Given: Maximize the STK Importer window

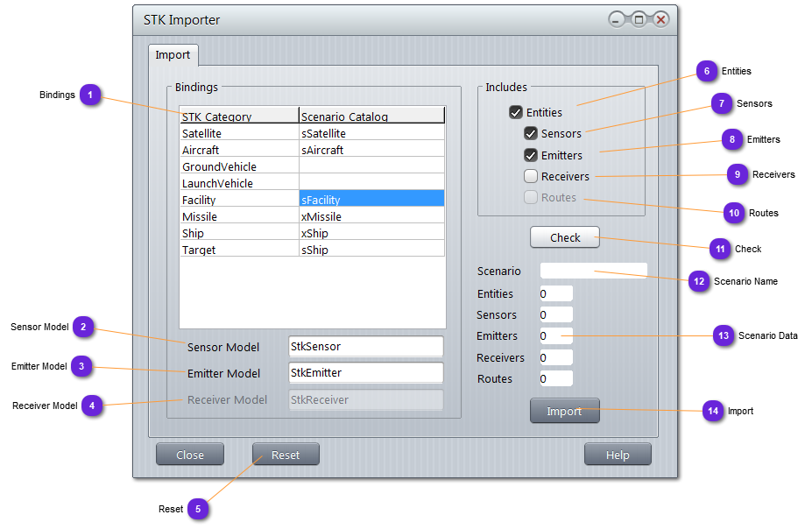Looking at the screenshot, I should (x=639, y=19).
